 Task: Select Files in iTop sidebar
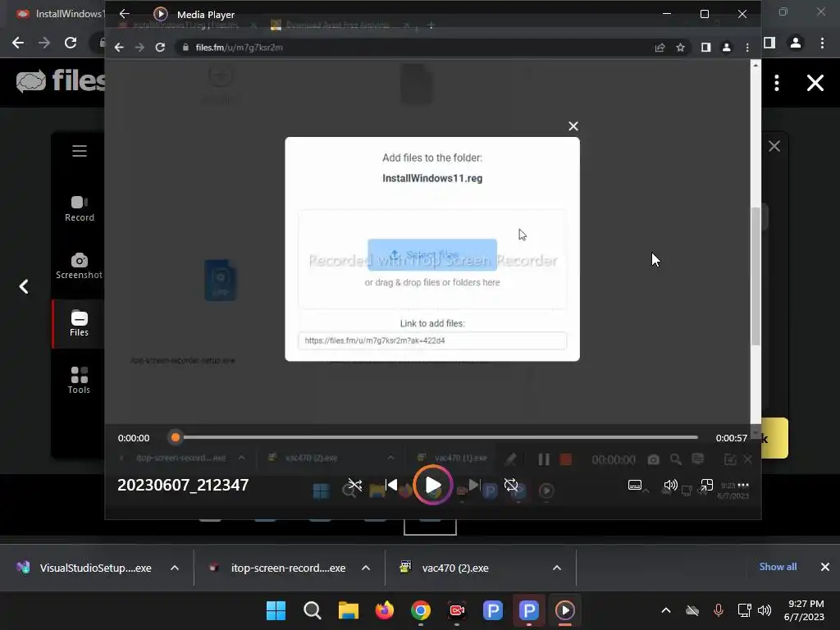(80, 323)
